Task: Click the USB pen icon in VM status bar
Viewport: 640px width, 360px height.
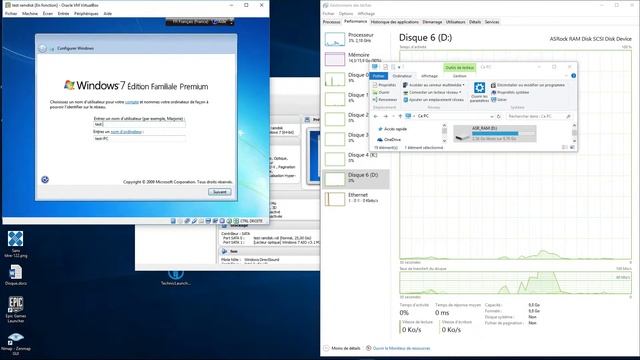Action: (x=194, y=221)
